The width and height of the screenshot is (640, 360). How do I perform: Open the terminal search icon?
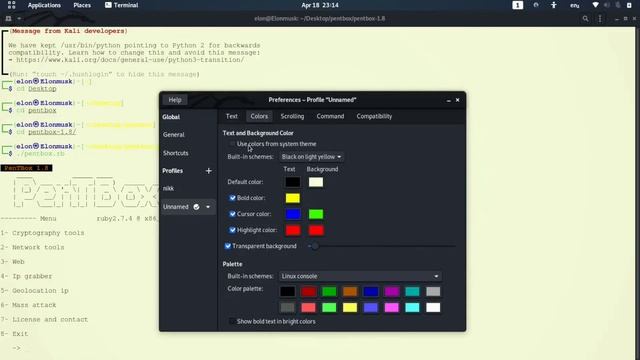point(585,18)
